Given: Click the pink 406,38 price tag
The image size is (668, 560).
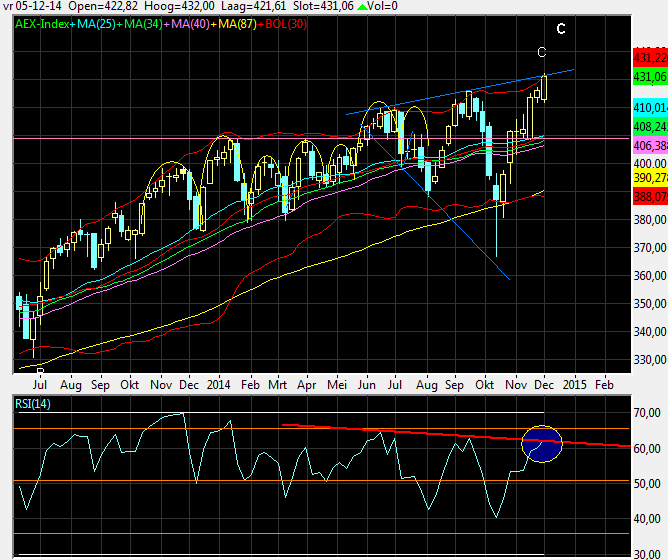Looking at the screenshot, I should 650,145.
